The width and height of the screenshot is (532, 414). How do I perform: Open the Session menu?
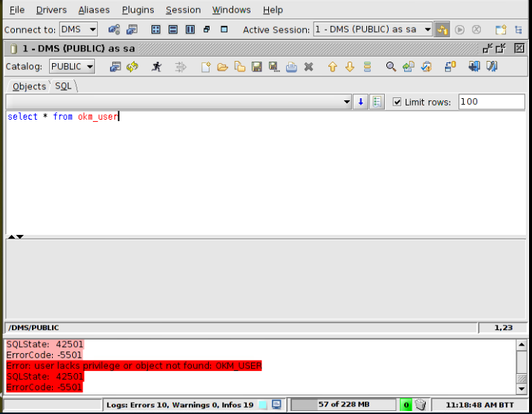(x=183, y=10)
